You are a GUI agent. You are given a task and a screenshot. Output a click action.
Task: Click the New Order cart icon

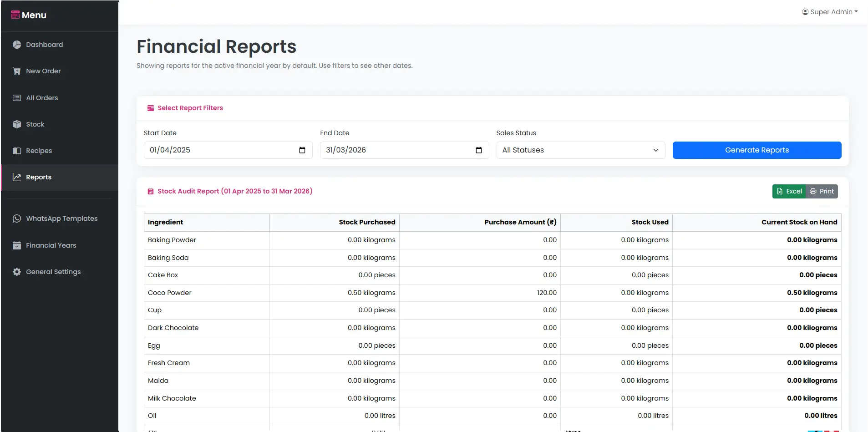coord(17,71)
